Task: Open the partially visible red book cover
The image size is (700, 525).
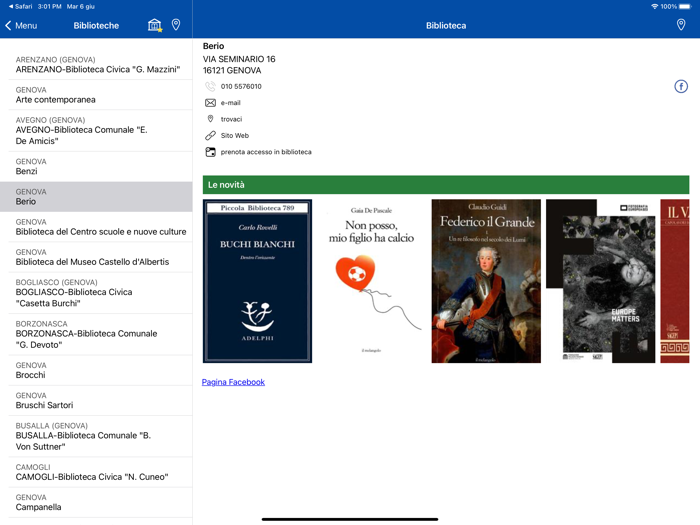Action: coord(675,281)
